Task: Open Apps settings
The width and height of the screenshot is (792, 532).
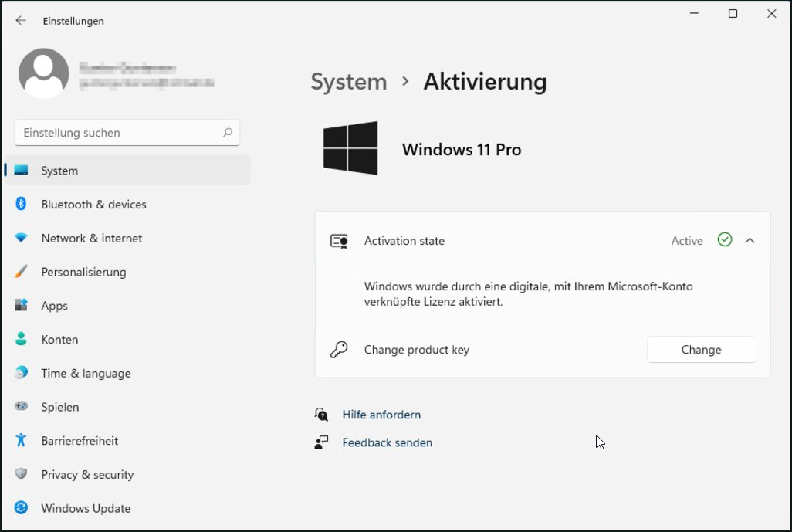Action: point(127,306)
